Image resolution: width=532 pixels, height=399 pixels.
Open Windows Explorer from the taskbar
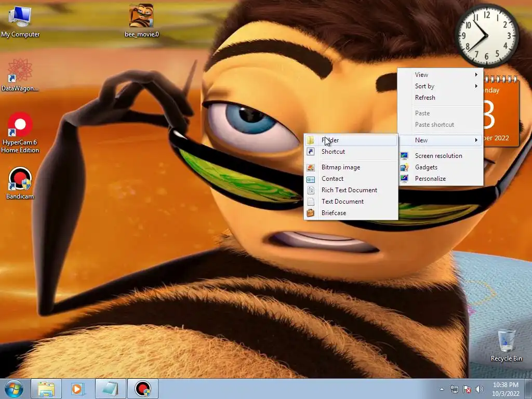pos(46,389)
